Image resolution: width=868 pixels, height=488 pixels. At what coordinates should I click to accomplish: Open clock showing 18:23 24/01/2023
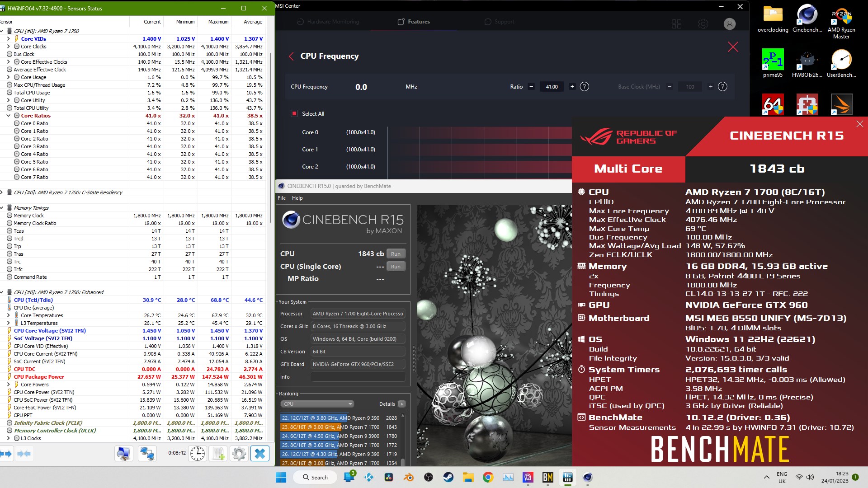pos(835,477)
